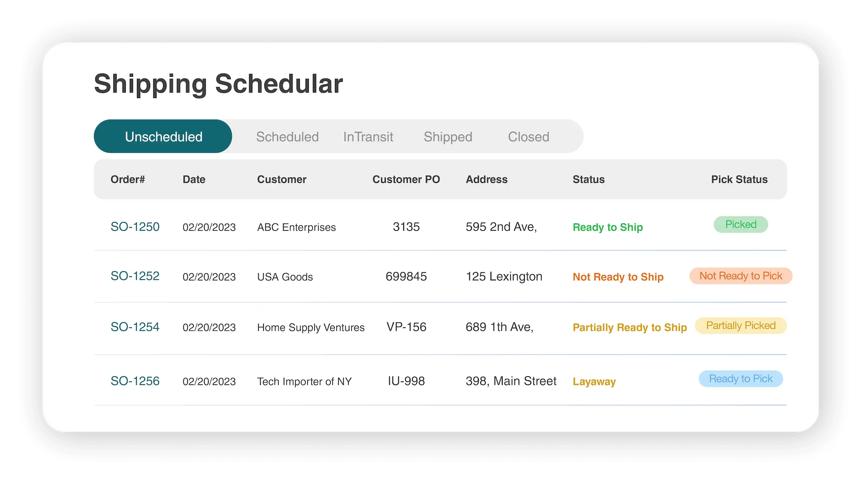The image size is (868, 481).
Task: Select the Partially Picked badge
Action: click(741, 326)
